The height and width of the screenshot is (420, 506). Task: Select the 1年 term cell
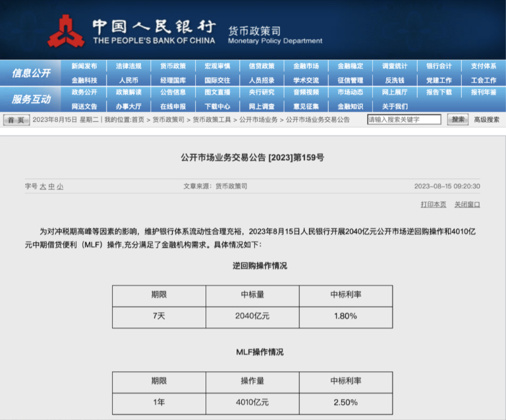pyautogui.click(x=159, y=404)
